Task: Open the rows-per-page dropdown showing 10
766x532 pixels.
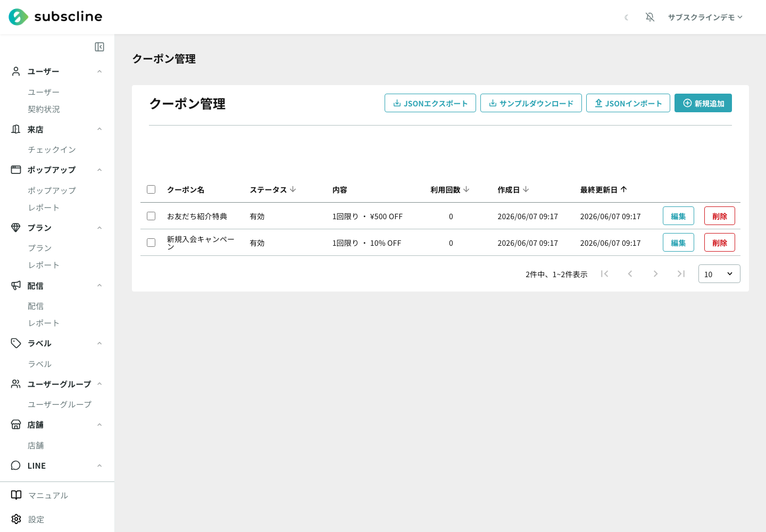Action: coord(719,274)
